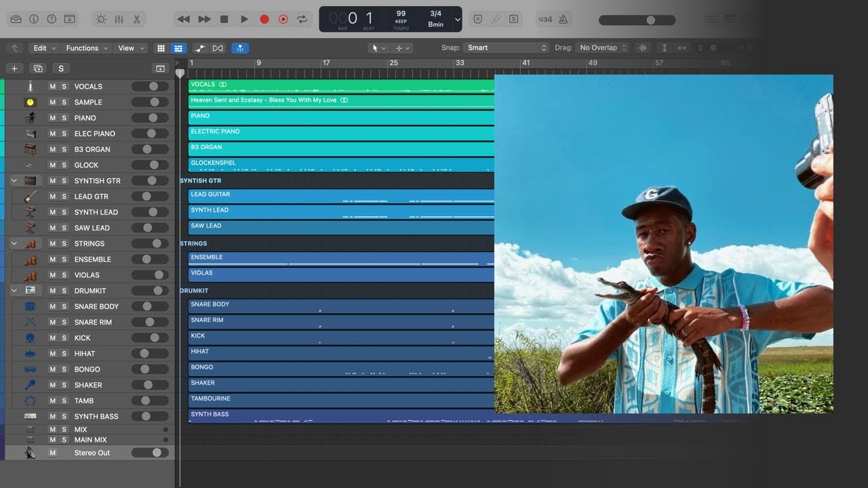Show Quick Help question mark icon
Screen dimensions: 868x488
(x=52, y=19)
